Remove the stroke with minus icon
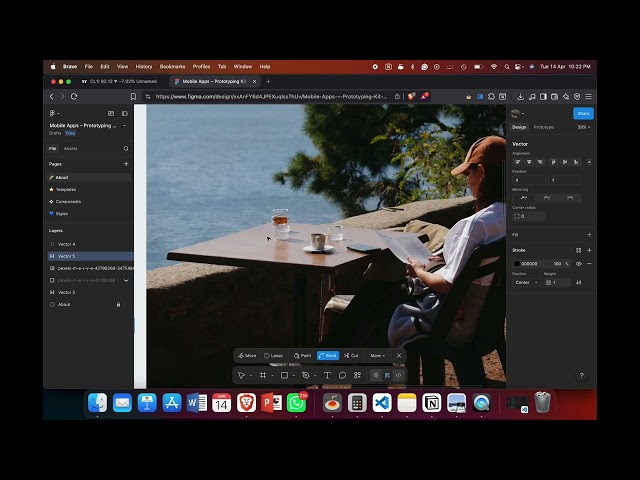 coord(589,264)
